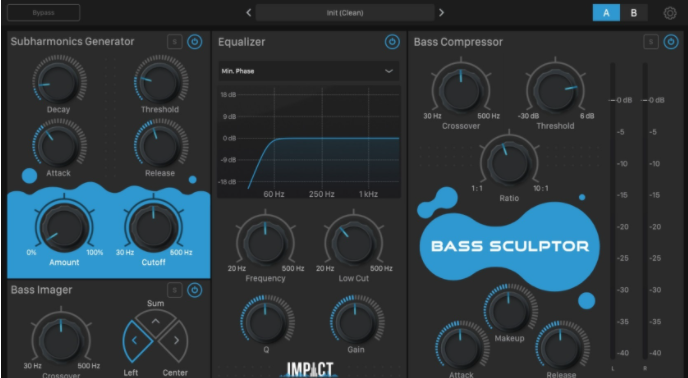Viewport: 688px width, 378px height.
Task: Solo the Subharmonics Generator section
Action: click(x=175, y=42)
